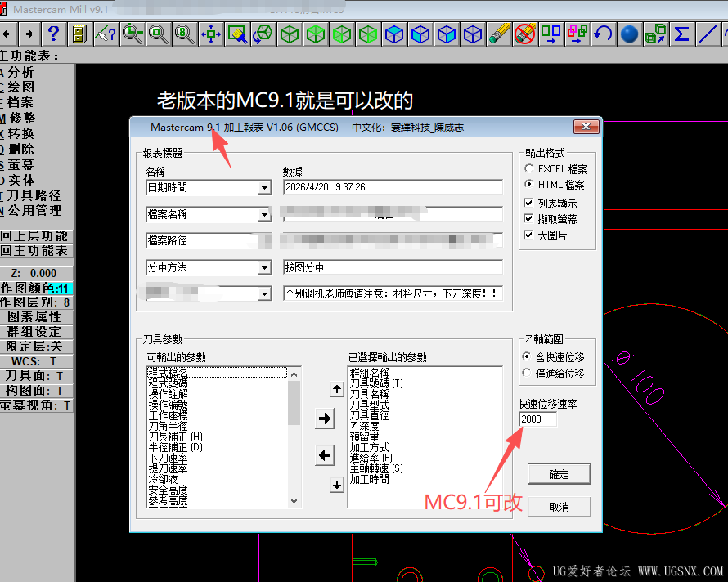This screenshot has width=728, height=582.
Task: Click the Z: 0.000 depth button
Action: point(36,273)
